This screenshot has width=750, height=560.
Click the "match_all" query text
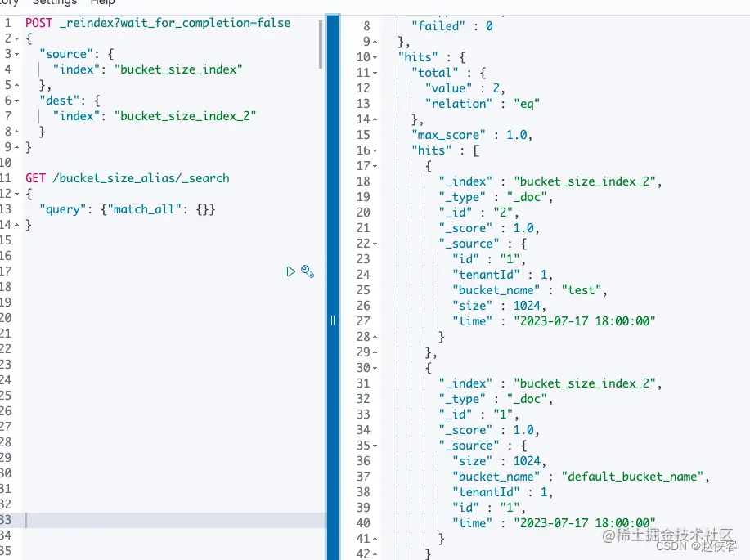[145, 209]
